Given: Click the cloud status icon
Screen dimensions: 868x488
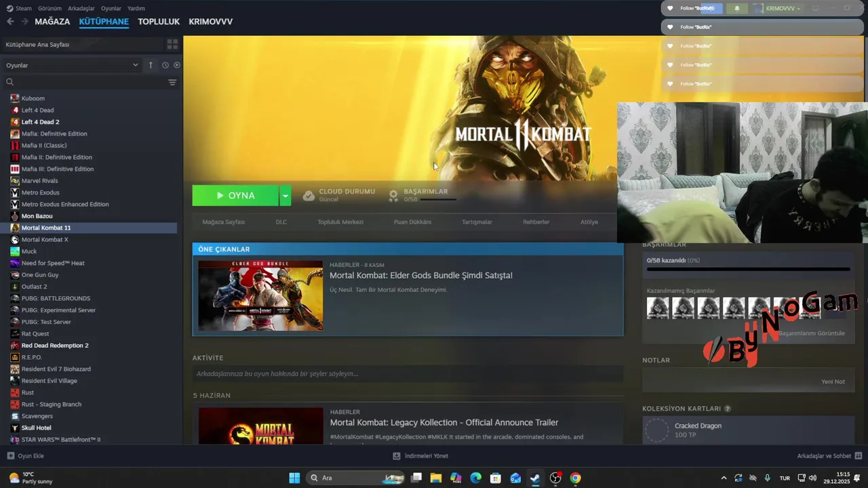Looking at the screenshot, I should click(x=309, y=195).
